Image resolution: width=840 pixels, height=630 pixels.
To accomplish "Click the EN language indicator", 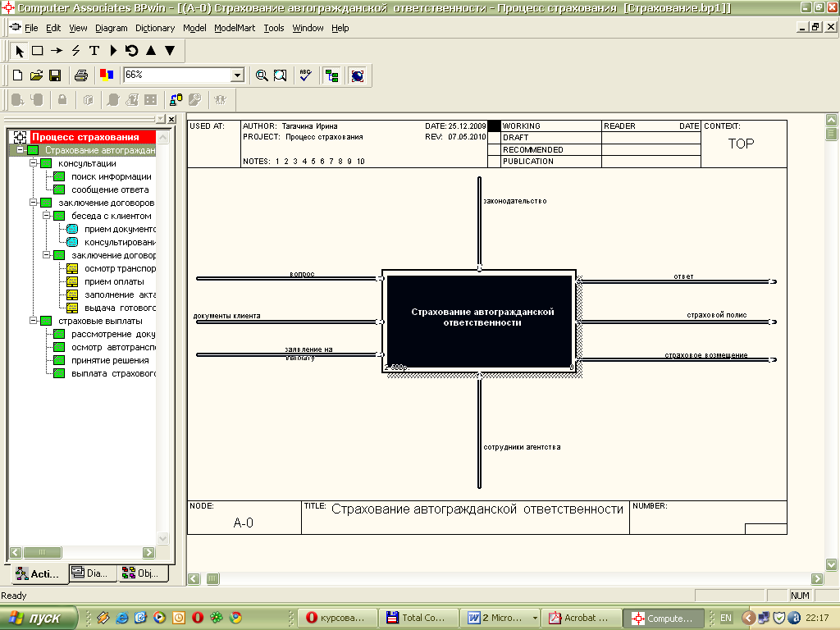I will pos(726,618).
